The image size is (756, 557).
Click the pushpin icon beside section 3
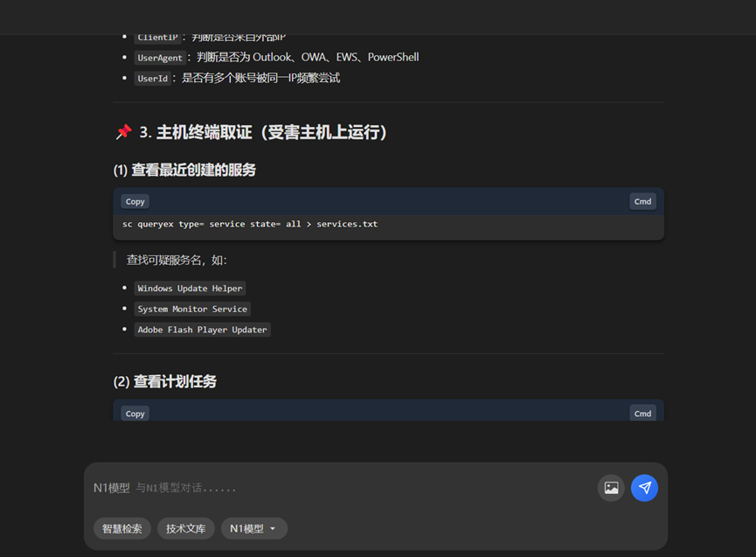tap(123, 132)
